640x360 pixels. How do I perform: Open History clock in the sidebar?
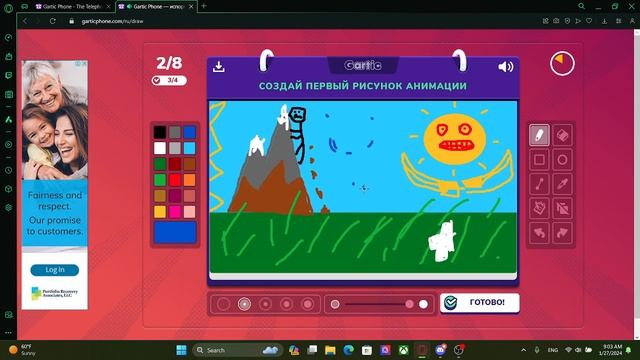click(x=9, y=170)
